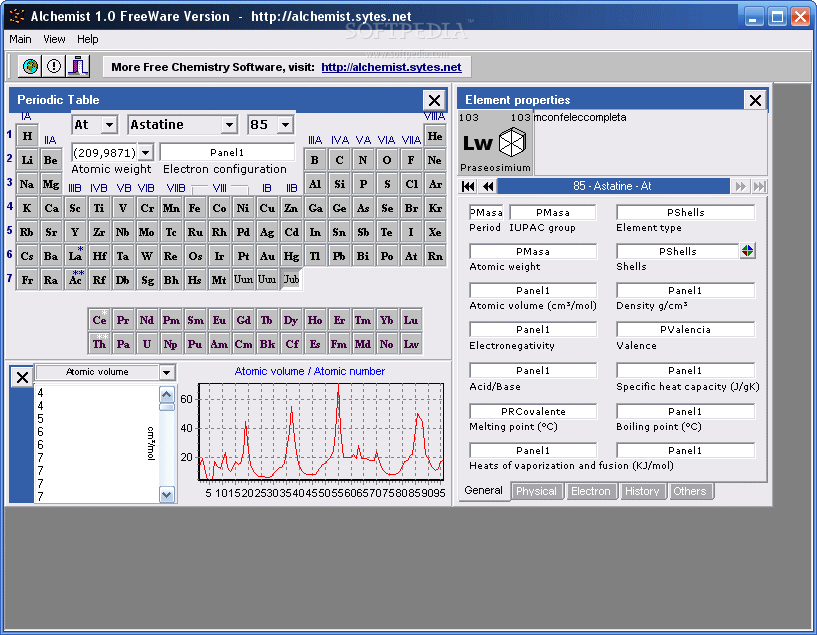The image size is (817, 635).
Task: Open the Help menu
Action: click(x=88, y=39)
